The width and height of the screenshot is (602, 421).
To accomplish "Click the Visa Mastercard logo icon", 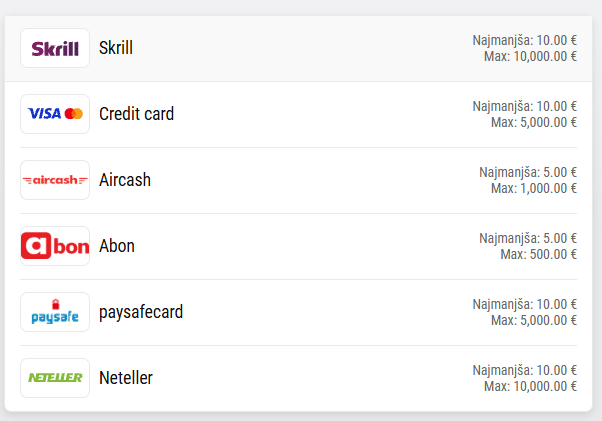I will pyautogui.click(x=55, y=114).
